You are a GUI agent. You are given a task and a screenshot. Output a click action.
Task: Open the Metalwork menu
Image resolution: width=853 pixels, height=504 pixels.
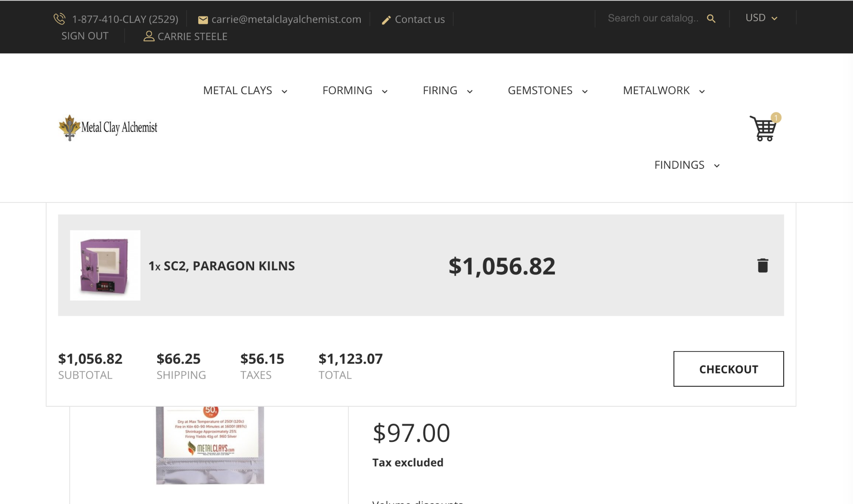point(664,91)
